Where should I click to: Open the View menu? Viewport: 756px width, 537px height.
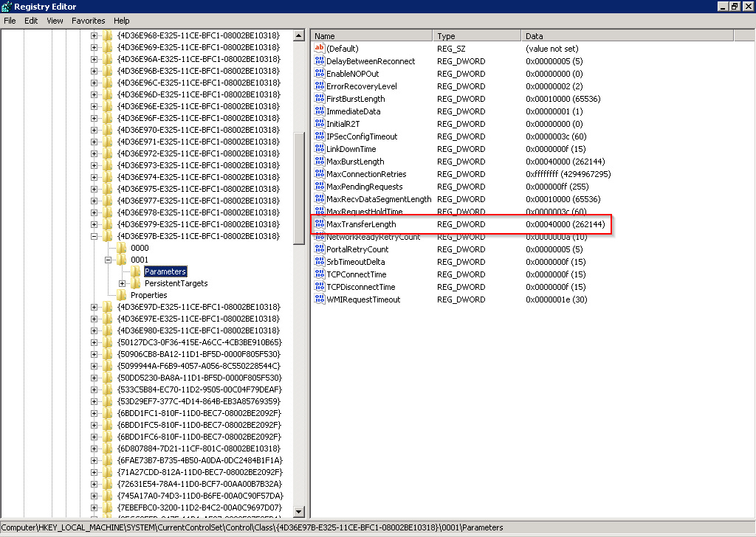tap(55, 21)
